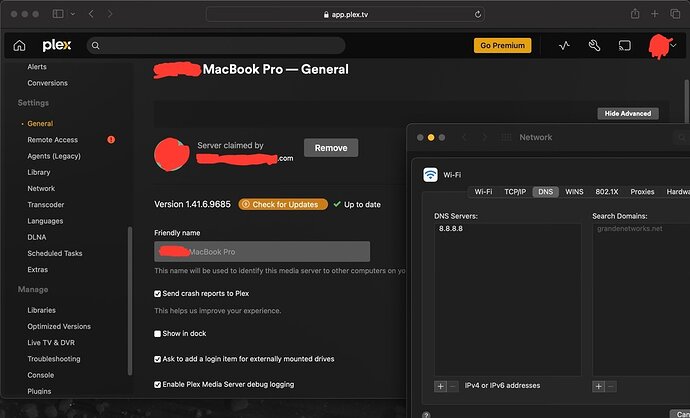Show Safari tab overview

pos(675,14)
